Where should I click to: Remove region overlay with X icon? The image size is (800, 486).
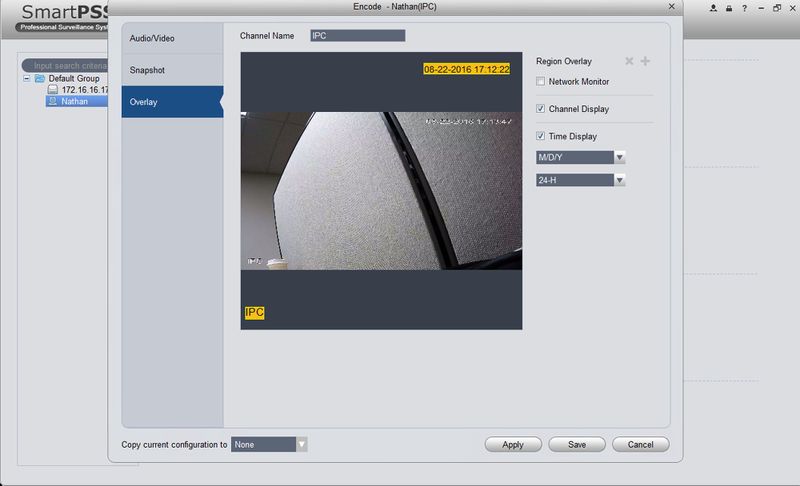click(629, 61)
